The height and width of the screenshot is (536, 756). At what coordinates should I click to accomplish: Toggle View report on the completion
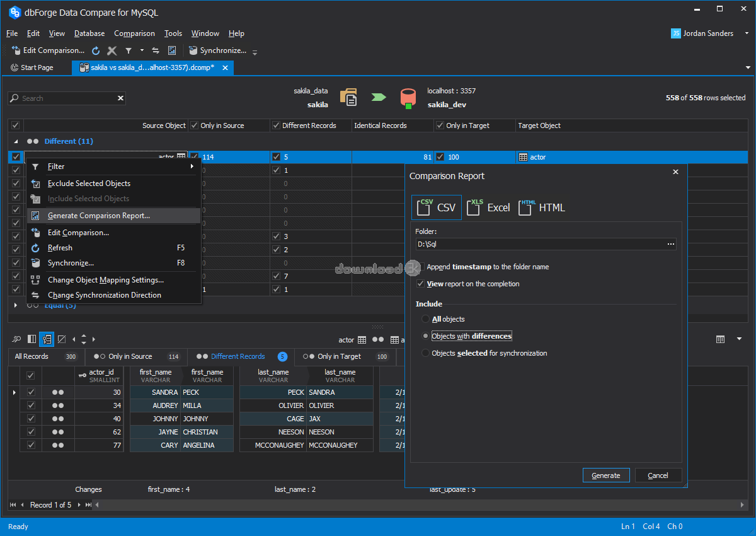(x=421, y=284)
